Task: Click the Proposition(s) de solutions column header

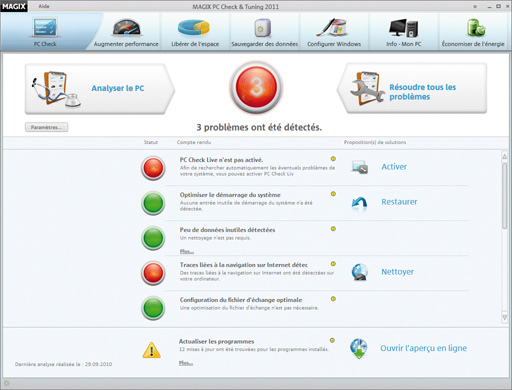Action: pos(375,142)
